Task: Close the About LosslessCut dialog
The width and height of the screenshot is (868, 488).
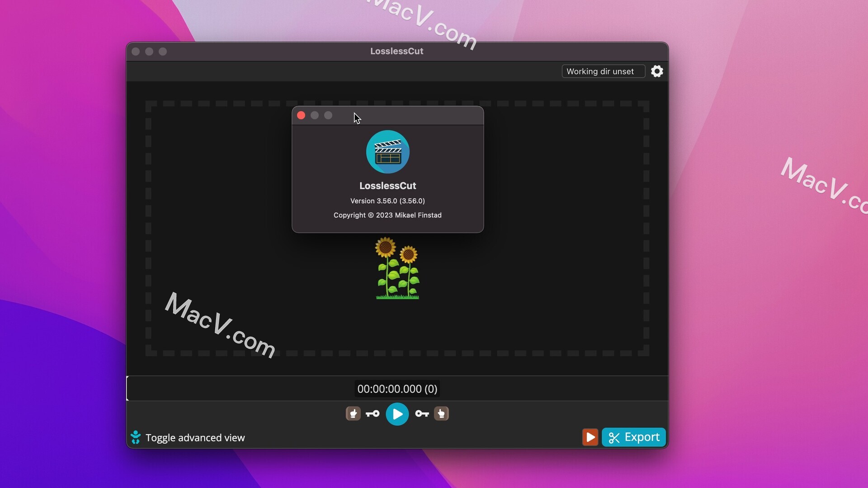Action: (x=301, y=116)
